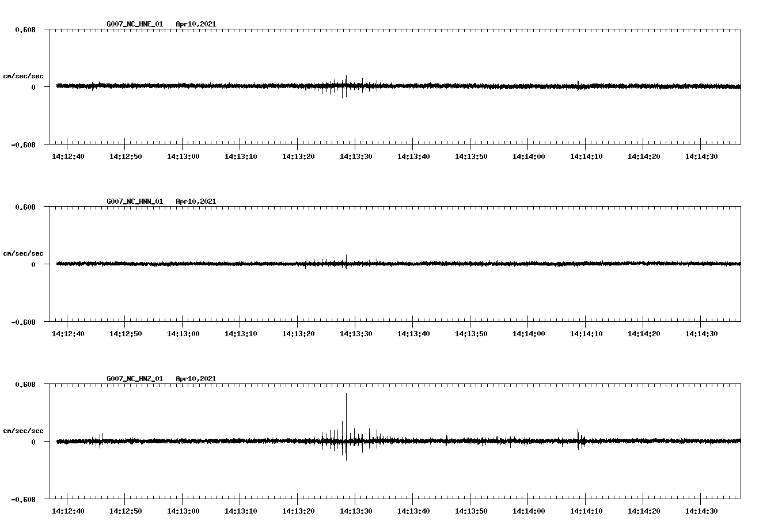Click the 0.608 amplitude label on the HNZ plot
This screenshot has width=782, height=532.
pyautogui.click(x=25, y=385)
